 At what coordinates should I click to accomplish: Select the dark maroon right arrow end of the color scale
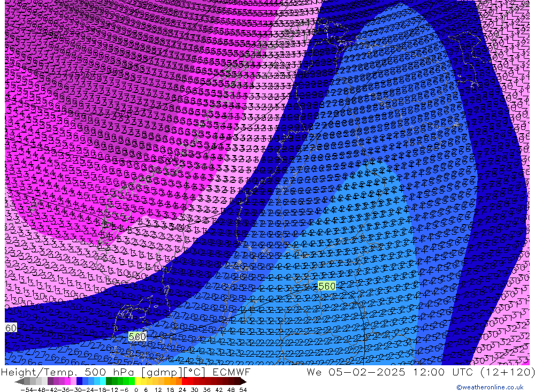(x=243, y=382)
